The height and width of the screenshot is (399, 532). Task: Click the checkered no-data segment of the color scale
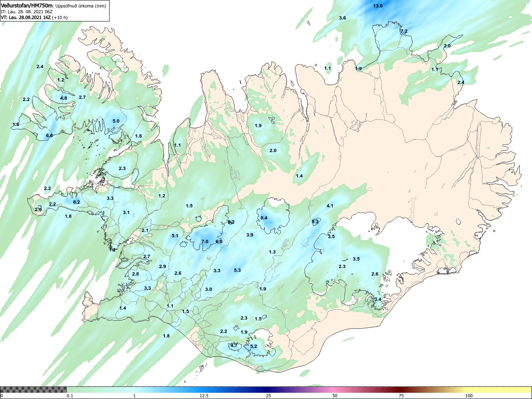(x=33, y=390)
